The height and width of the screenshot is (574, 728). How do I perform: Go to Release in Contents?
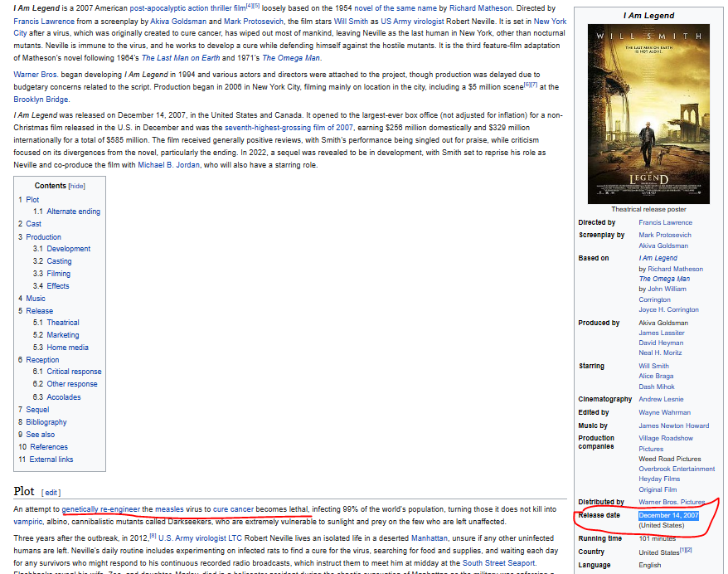[40, 311]
